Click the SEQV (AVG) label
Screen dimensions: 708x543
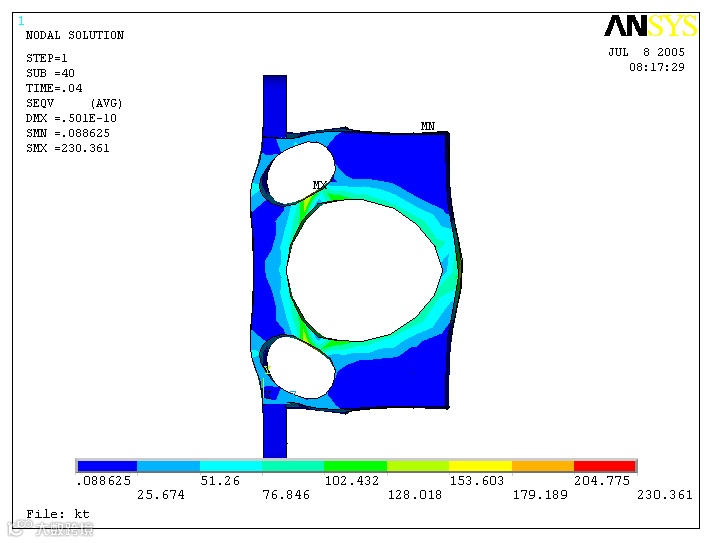pyautogui.click(x=74, y=103)
